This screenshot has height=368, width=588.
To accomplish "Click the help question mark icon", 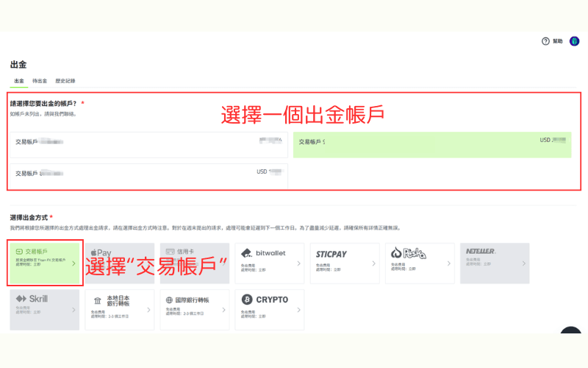I will click(545, 41).
